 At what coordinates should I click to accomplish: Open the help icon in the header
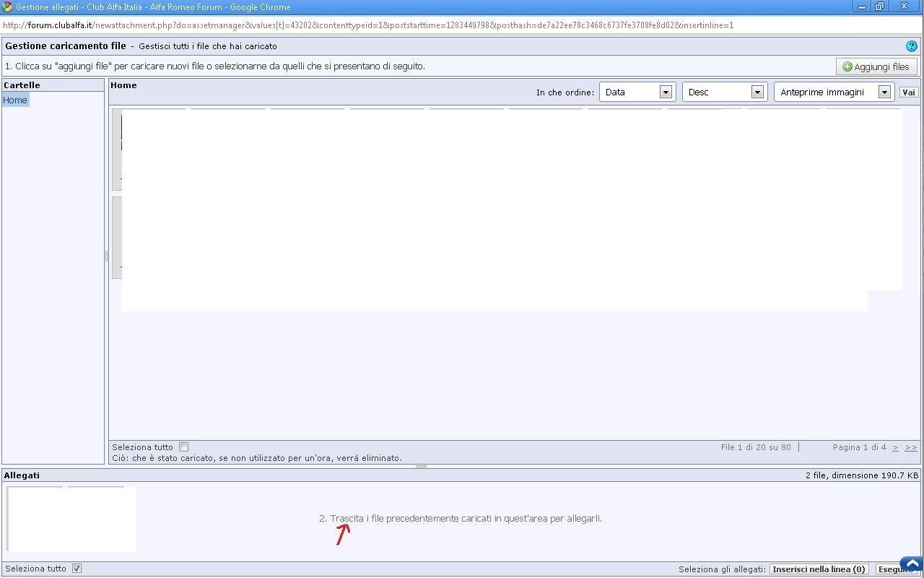[911, 46]
